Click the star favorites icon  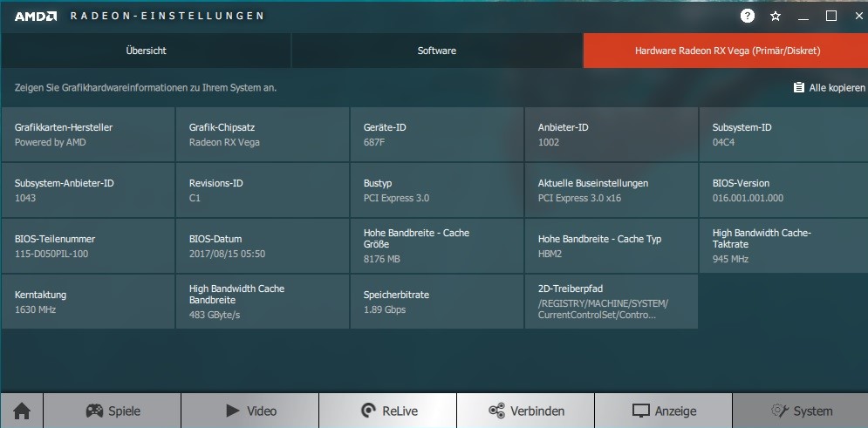[776, 16]
